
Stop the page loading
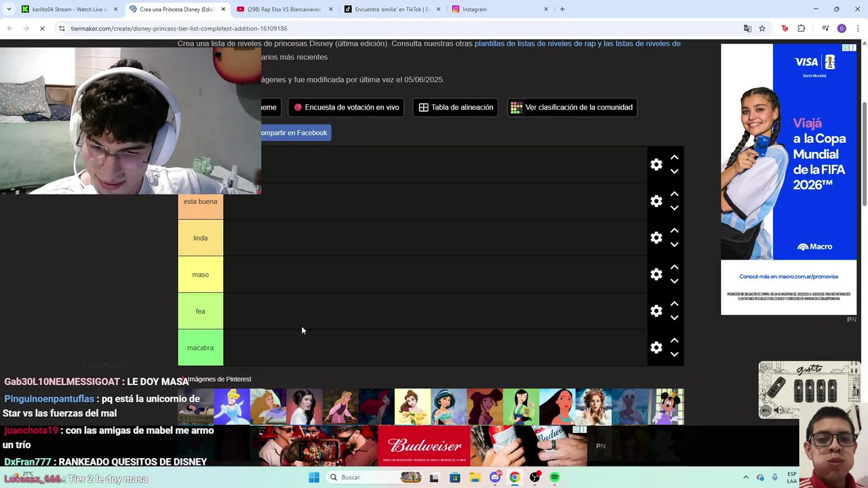[x=42, y=28]
